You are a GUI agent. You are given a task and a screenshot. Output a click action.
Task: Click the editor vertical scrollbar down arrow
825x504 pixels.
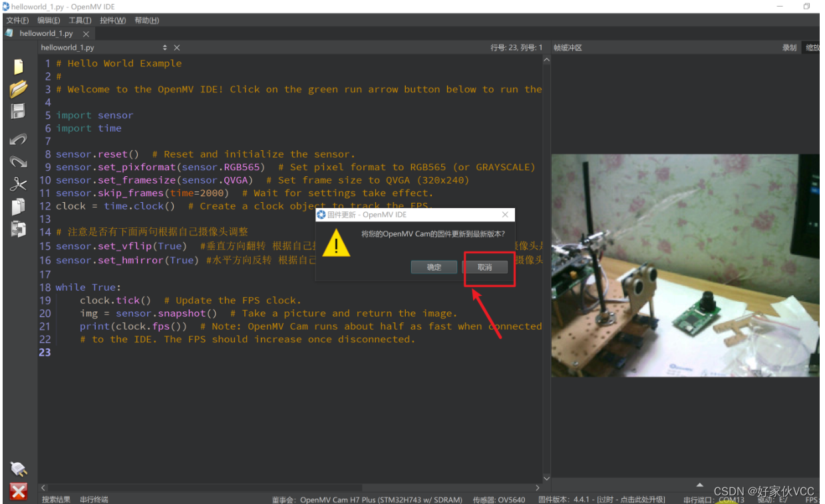coord(547,478)
